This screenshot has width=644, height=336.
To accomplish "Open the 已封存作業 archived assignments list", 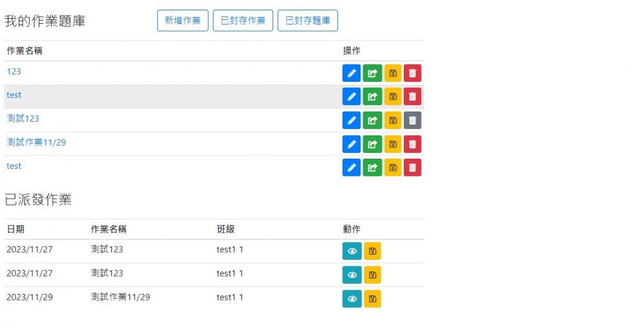I will 243,21.
